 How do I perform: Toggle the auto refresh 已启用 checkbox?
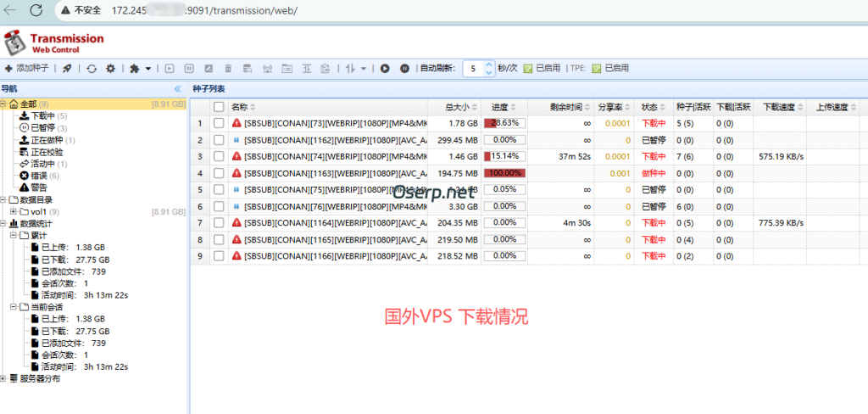pyautogui.click(x=528, y=68)
